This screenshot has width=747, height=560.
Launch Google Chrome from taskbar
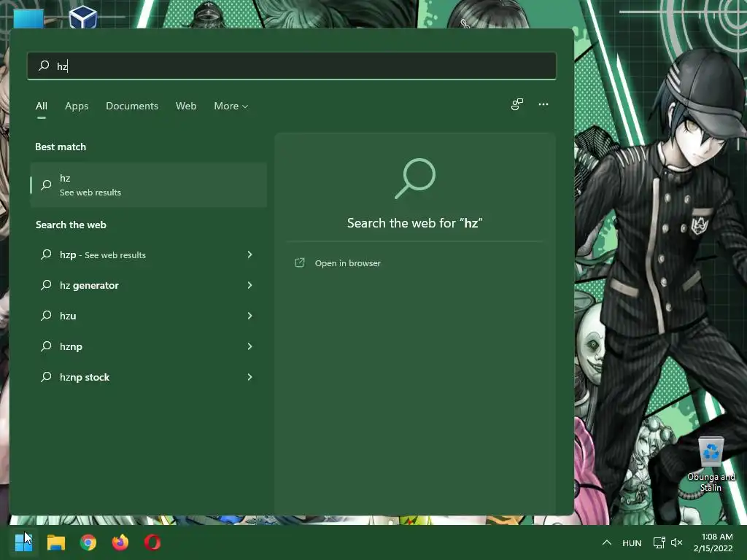[x=88, y=542]
